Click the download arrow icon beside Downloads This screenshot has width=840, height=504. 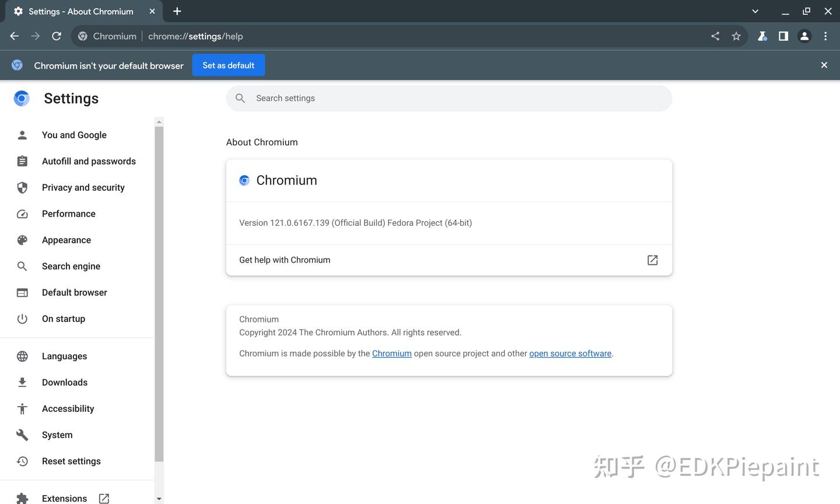tap(22, 382)
